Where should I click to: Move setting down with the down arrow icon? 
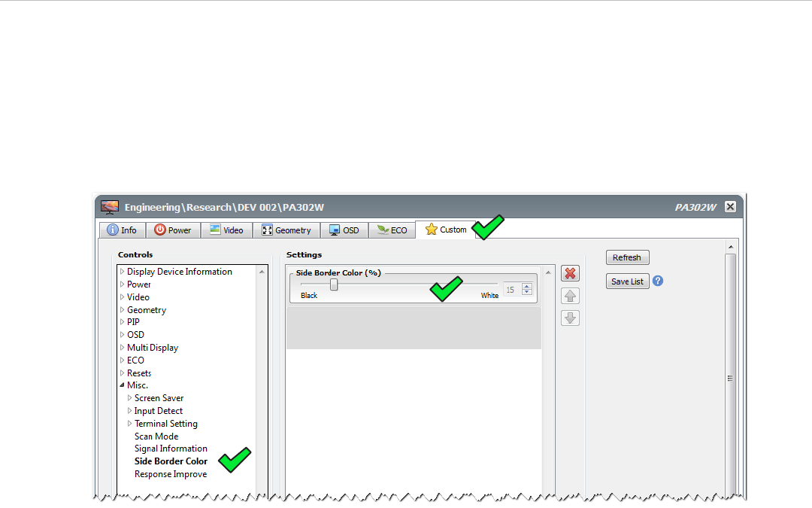click(570, 318)
